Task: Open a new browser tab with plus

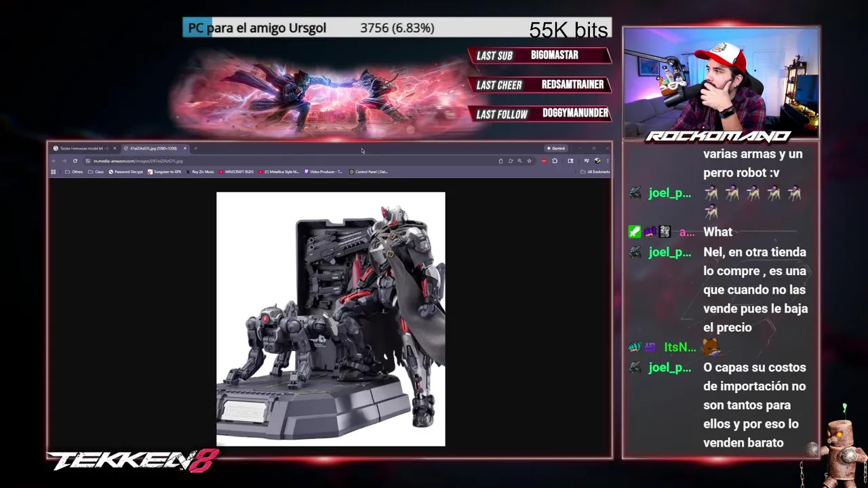Action: pos(195,148)
